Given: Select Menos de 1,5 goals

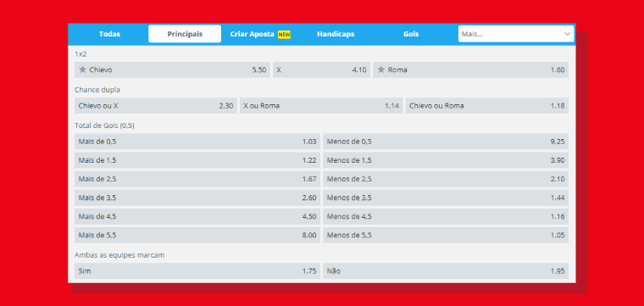Looking at the screenshot, I should click(x=446, y=160).
